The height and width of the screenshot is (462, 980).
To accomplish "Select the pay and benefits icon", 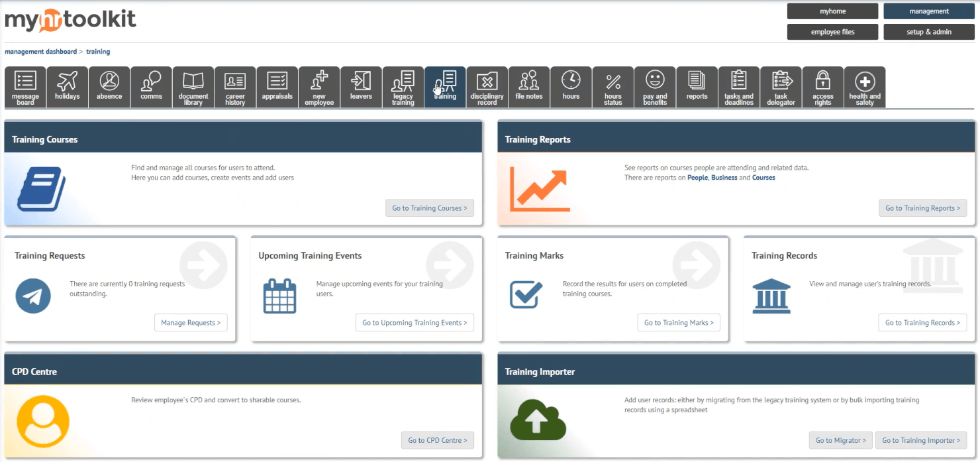I will click(655, 86).
